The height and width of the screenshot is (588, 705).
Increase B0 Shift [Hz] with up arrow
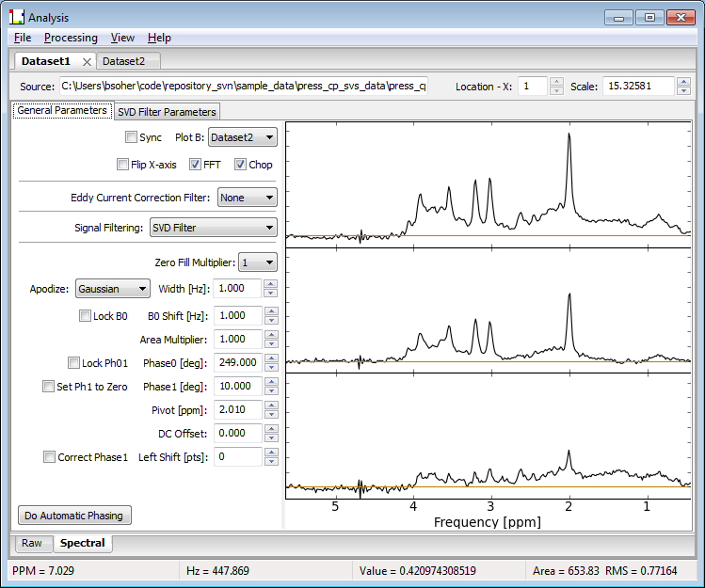coord(271,311)
